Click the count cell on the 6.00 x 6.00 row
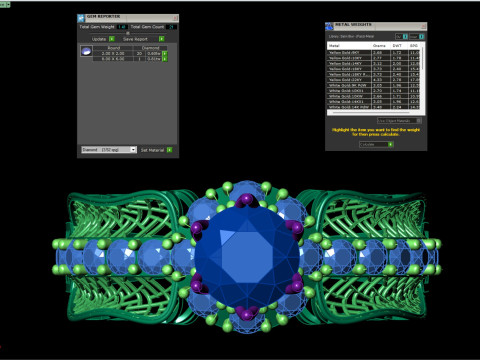480x360 pixels. [x=139, y=59]
